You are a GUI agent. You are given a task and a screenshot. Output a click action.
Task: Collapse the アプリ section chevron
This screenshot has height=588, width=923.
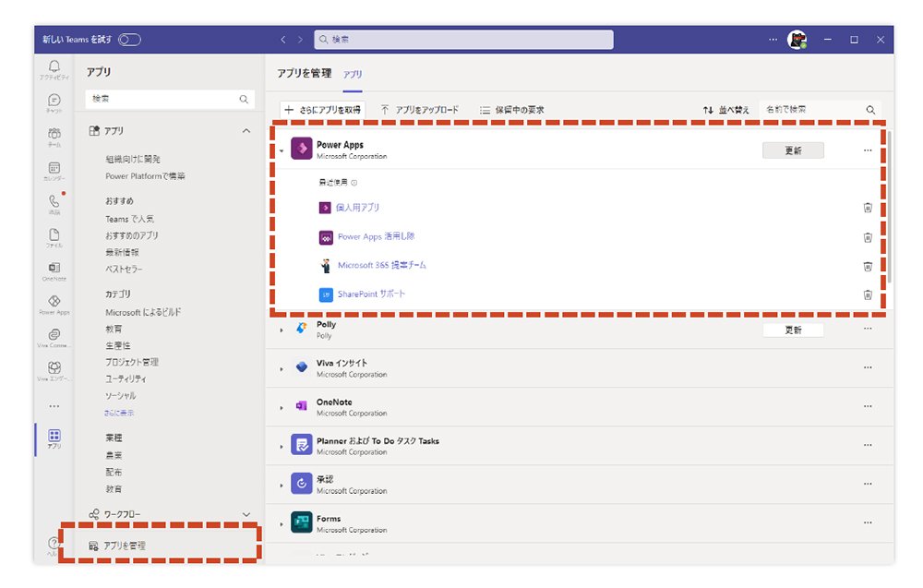pyautogui.click(x=246, y=131)
